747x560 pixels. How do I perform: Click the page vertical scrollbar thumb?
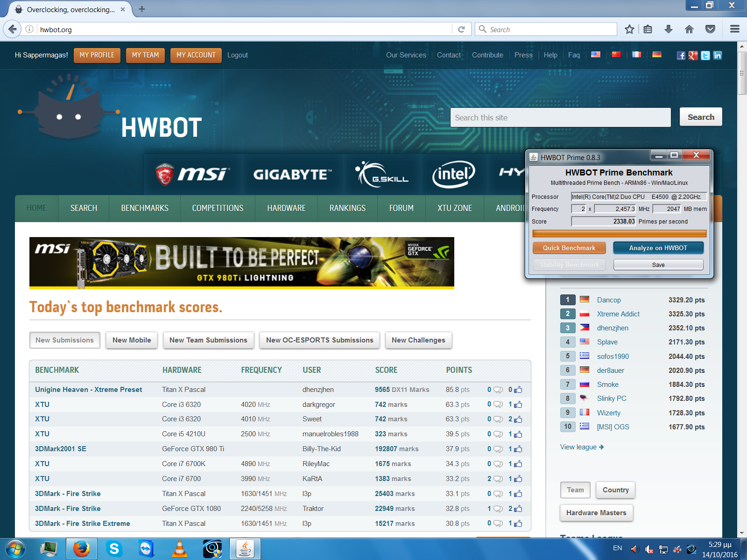click(x=742, y=73)
